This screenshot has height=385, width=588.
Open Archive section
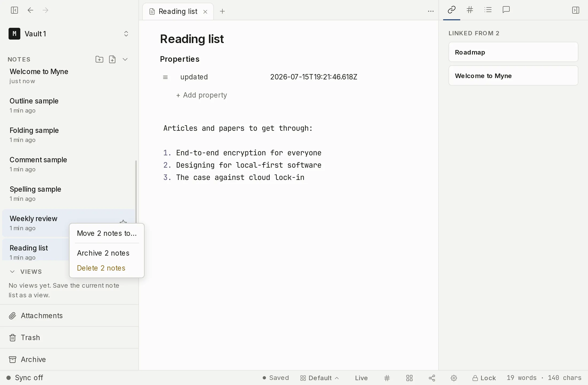(x=69, y=360)
